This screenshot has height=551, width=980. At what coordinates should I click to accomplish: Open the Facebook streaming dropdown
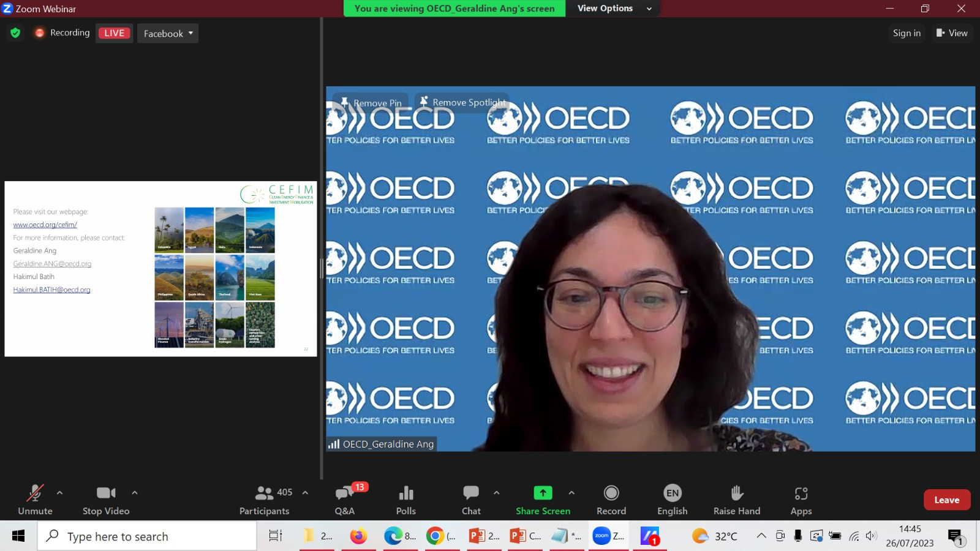point(167,34)
